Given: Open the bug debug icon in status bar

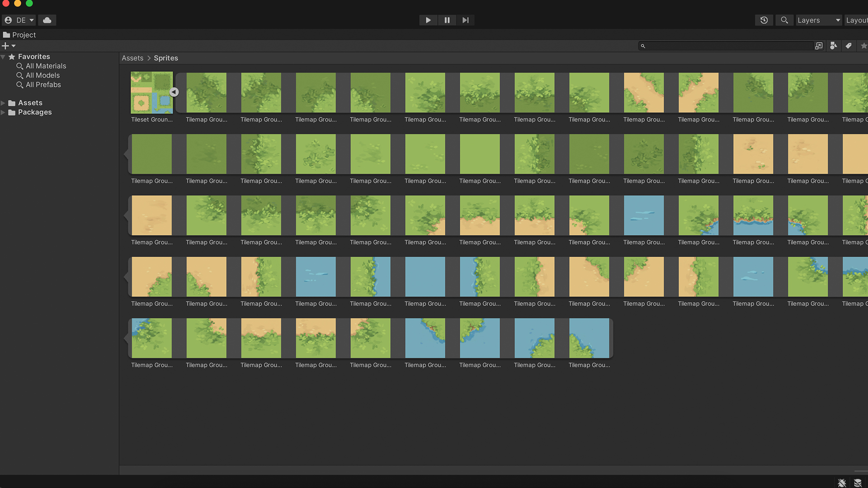Looking at the screenshot, I should click(x=842, y=483).
